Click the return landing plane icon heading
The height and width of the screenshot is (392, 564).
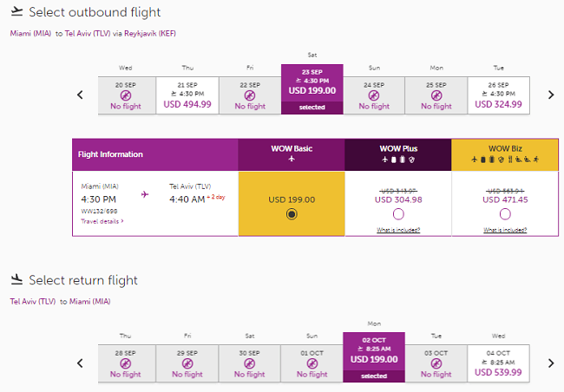click(16, 279)
